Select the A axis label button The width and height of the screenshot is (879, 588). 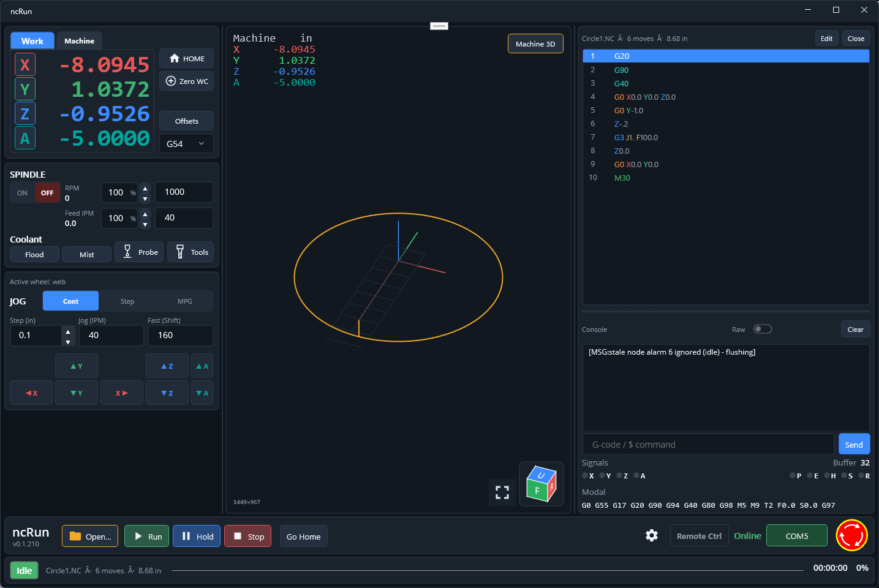pyautogui.click(x=25, y=138)
